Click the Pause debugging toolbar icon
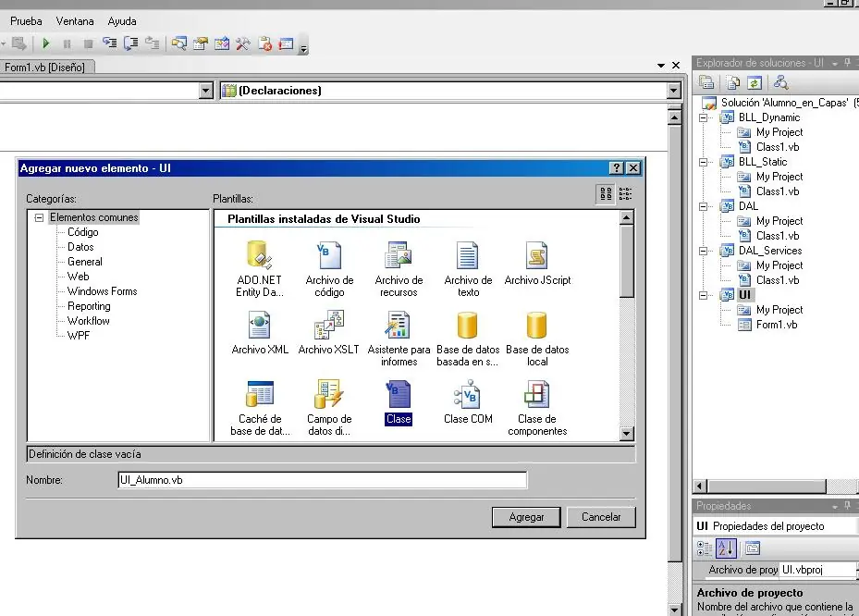859x616 pixels. click(x=67, y=43)
